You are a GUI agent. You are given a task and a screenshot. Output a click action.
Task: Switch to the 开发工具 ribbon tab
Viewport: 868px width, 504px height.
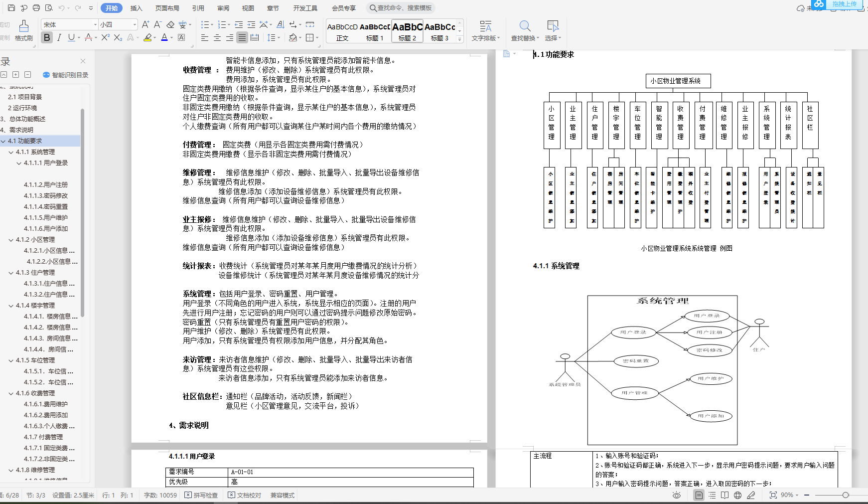point(305,8)
